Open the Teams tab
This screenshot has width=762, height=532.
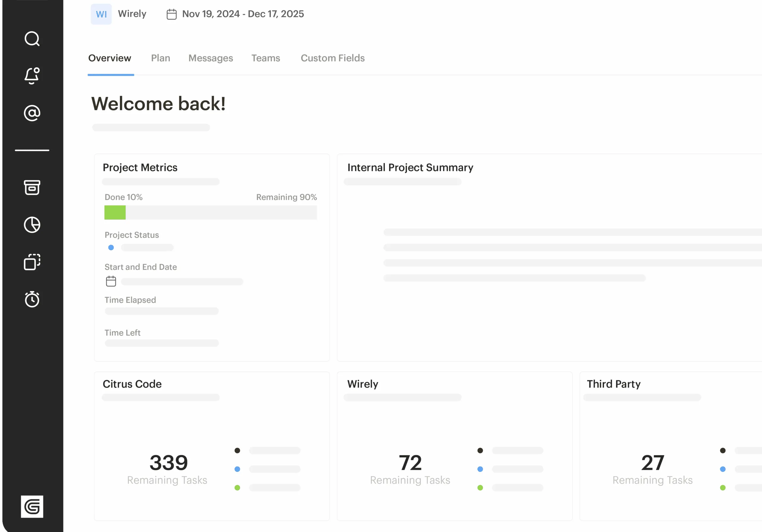coord(266,58)
